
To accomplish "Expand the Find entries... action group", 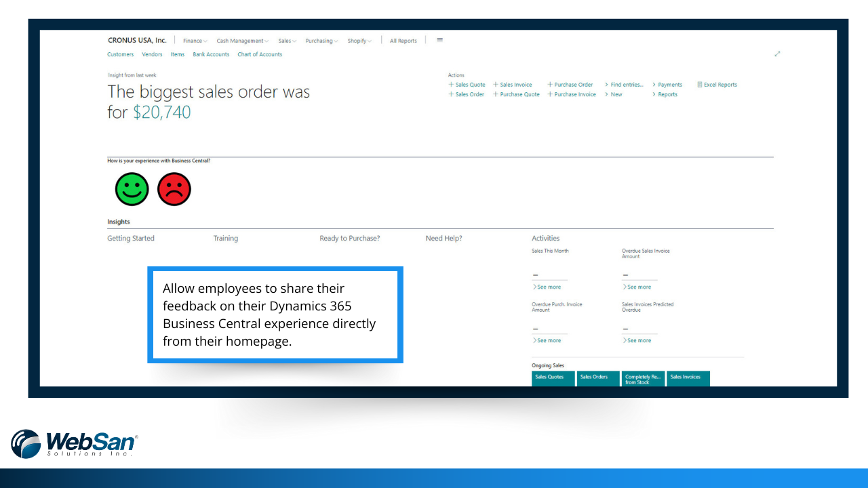I will coord(624,85).
